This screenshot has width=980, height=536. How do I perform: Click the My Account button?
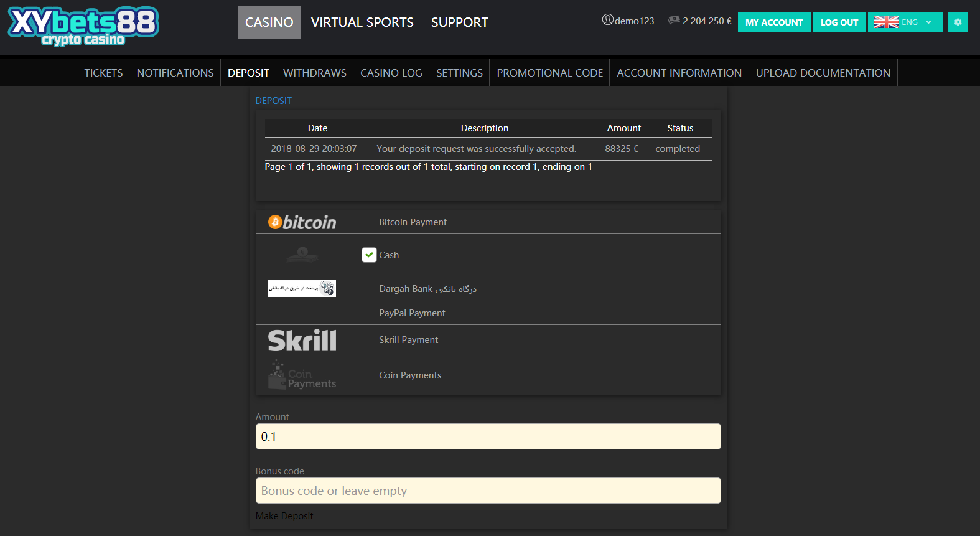pos(773,22)
